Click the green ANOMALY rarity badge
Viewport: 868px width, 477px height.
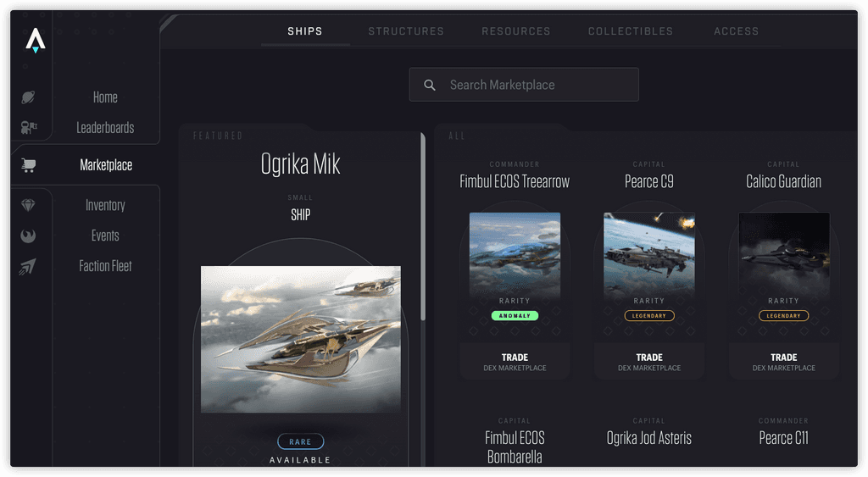coord(515,316)
